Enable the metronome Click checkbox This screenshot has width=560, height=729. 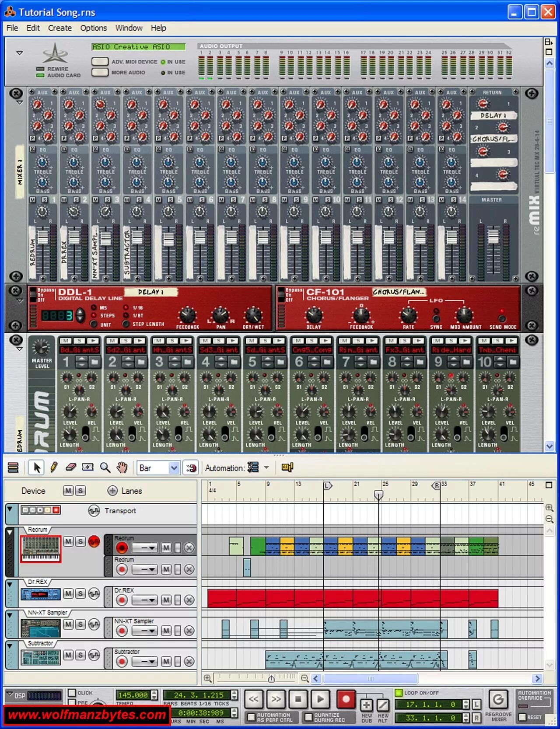[72, 693]
